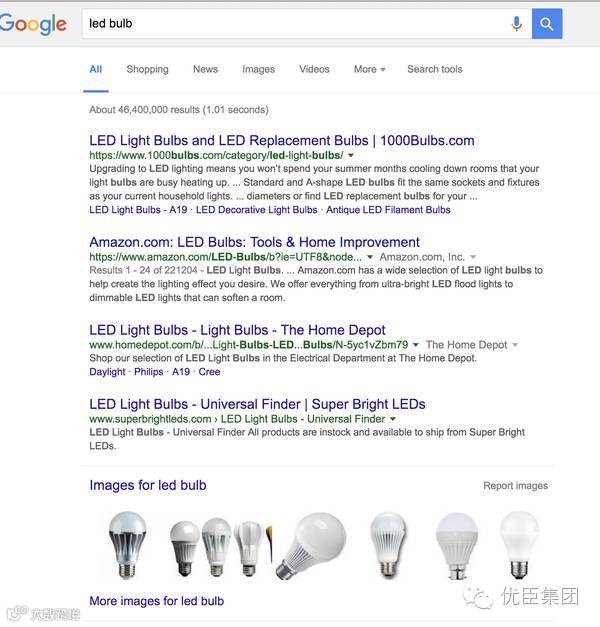
Task: Click the voice search microphone icon
Action: coord(516,24)
